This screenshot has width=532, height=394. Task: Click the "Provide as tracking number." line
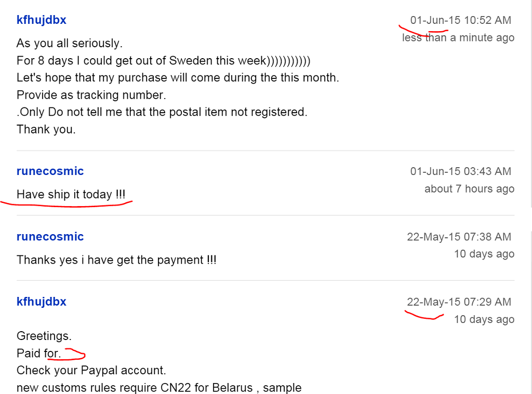[91, 96]
